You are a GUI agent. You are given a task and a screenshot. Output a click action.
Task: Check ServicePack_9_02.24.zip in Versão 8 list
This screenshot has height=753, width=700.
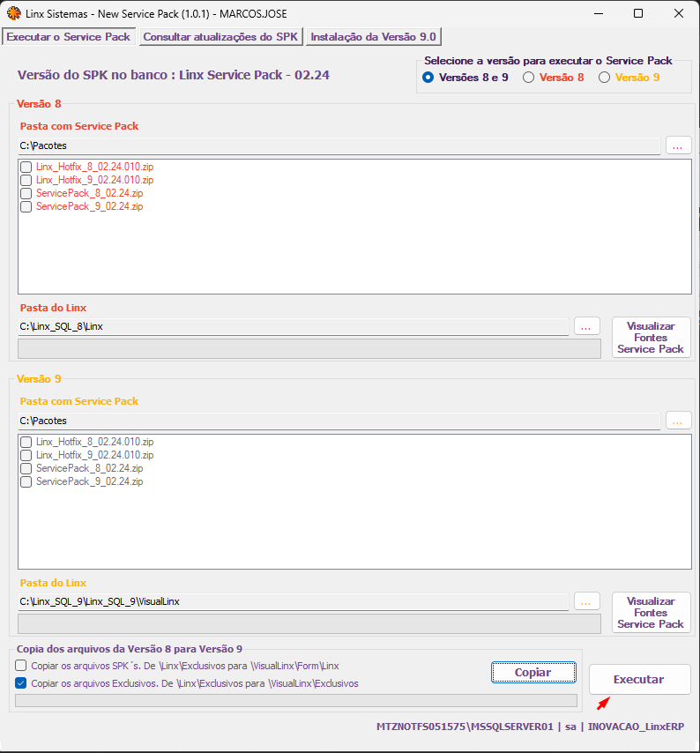(26, 206)
